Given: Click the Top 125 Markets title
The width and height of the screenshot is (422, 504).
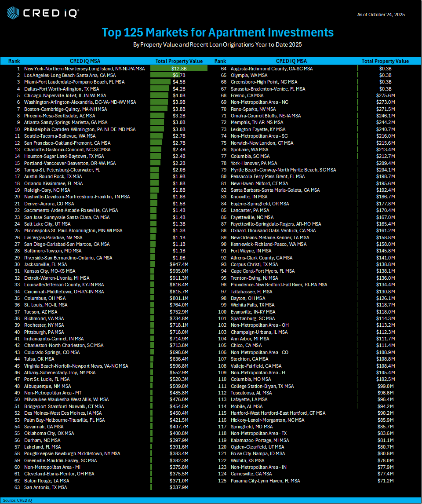Looking at the screenshot, I should point(218,33).
